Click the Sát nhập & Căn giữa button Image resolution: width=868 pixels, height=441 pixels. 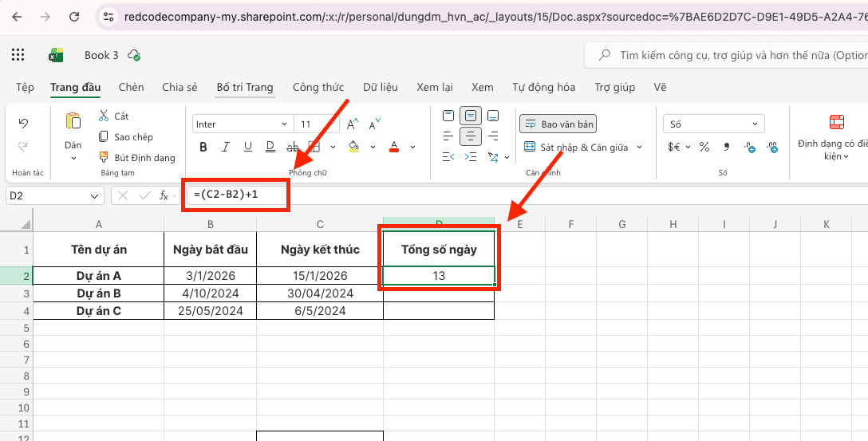(576, 148)
